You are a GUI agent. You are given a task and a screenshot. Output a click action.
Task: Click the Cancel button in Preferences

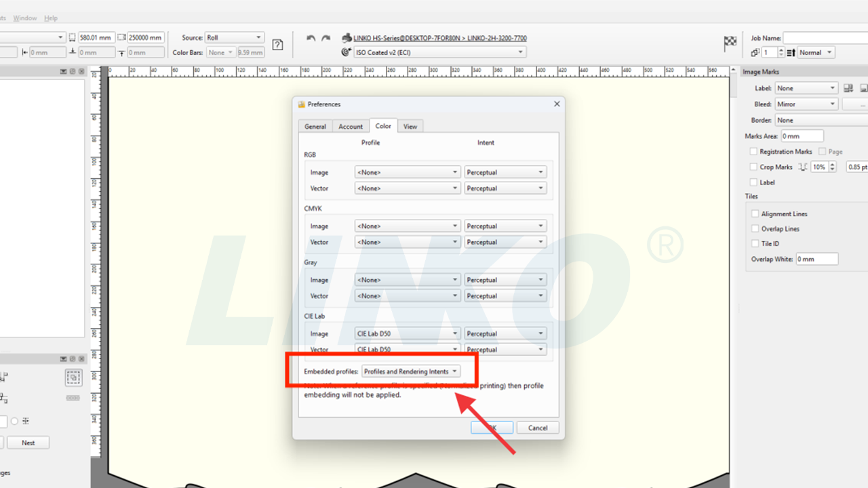(538, 428)
